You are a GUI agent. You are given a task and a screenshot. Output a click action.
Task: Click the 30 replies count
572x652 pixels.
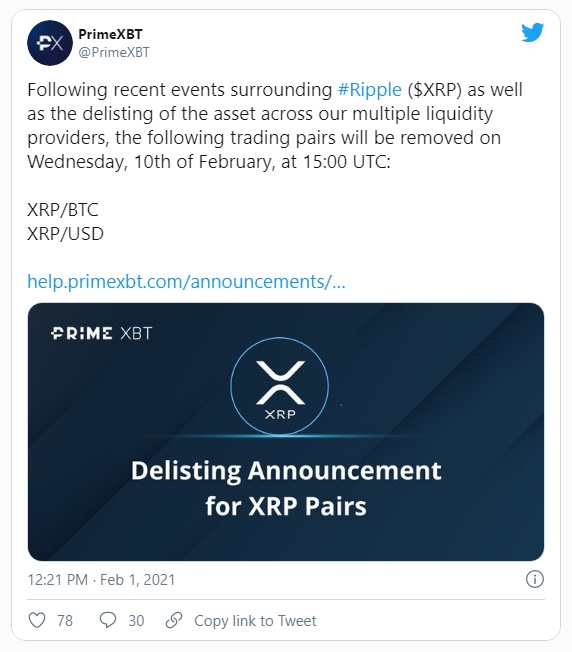136,621
